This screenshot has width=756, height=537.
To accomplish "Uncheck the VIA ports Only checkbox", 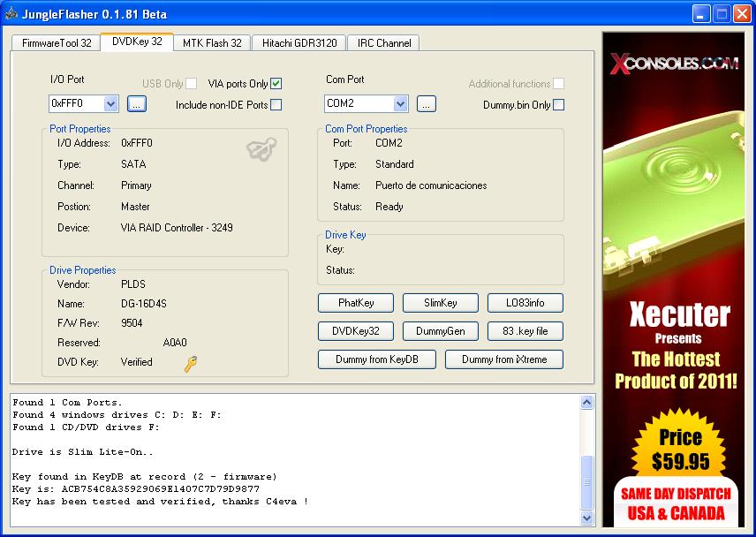I will coord(276,84).
